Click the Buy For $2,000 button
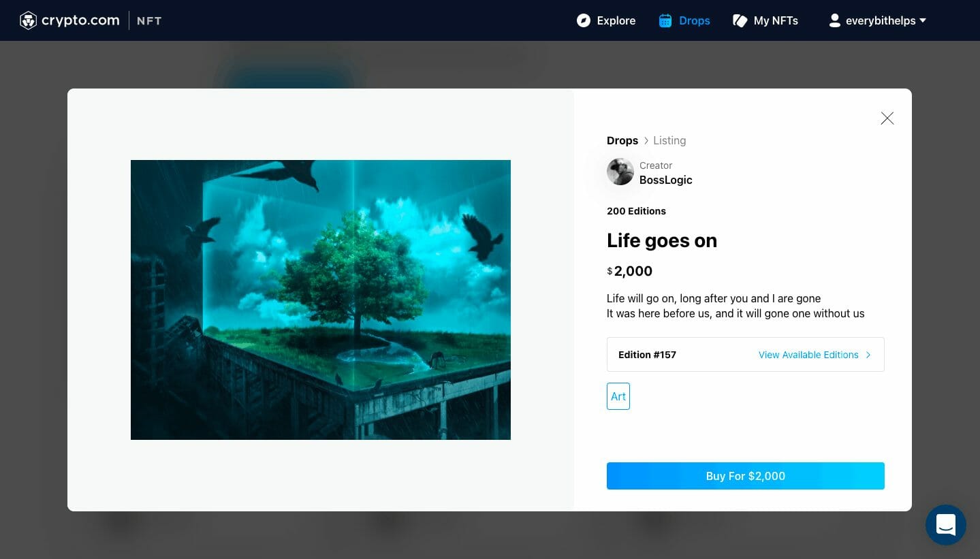The width and height of the screenshot is (980, 559). pos(746,476)
